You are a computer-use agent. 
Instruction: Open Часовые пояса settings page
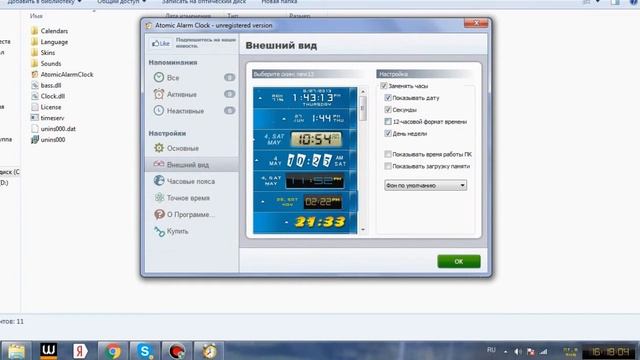[x=192, y=181]
